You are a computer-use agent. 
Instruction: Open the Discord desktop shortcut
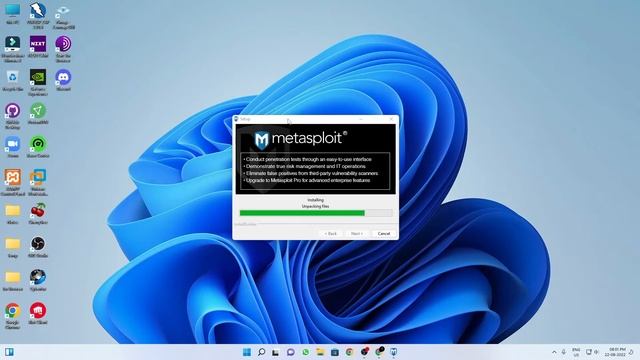point(63,80)
